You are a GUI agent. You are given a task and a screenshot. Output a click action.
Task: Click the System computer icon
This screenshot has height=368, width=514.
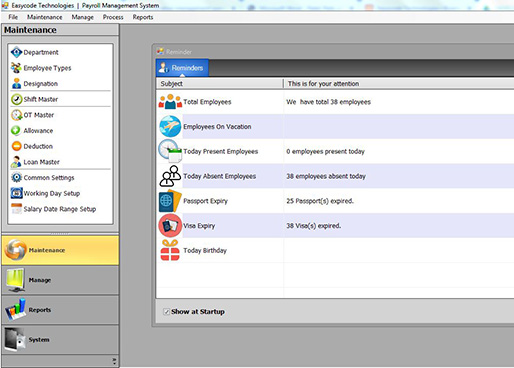[x=15, y=339]
